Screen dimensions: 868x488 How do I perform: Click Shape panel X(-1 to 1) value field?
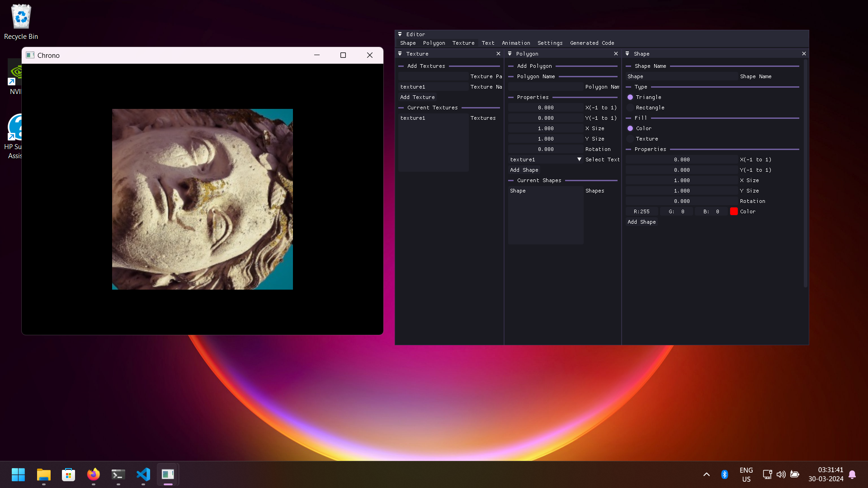click(682, 160)
